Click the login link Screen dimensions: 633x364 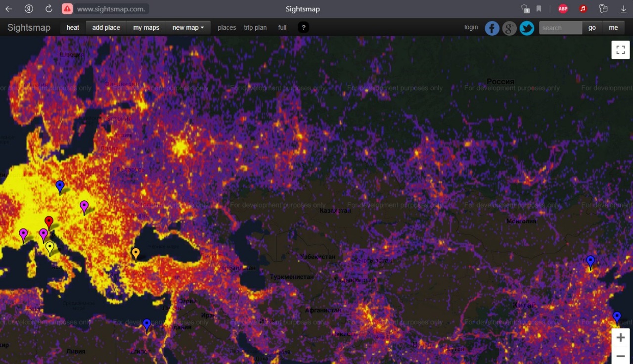point(471,27)
